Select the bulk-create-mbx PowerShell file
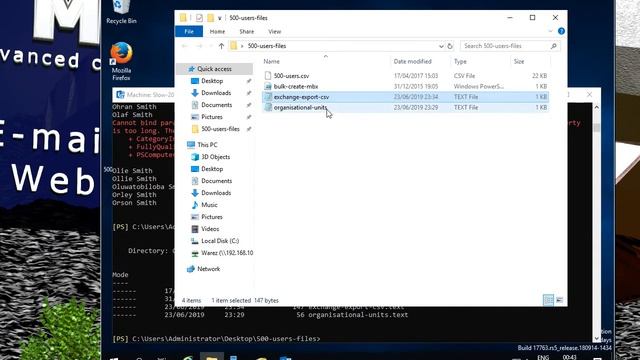This screenshot has width=640, height=360. click(296, 87)
